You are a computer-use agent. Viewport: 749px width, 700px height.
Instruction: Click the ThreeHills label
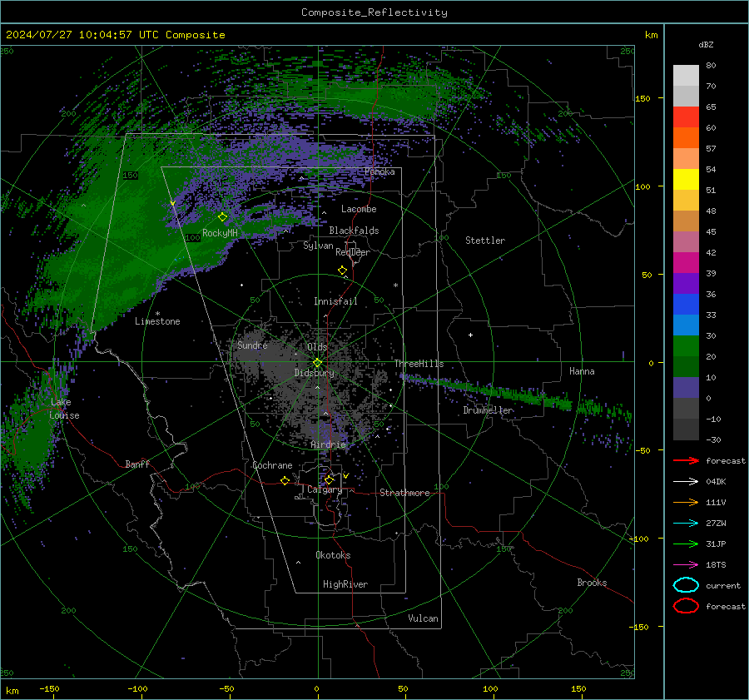419,364
